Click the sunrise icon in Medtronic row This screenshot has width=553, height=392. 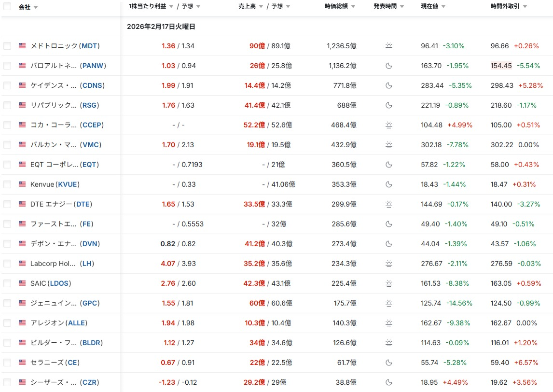pos(389,46)
